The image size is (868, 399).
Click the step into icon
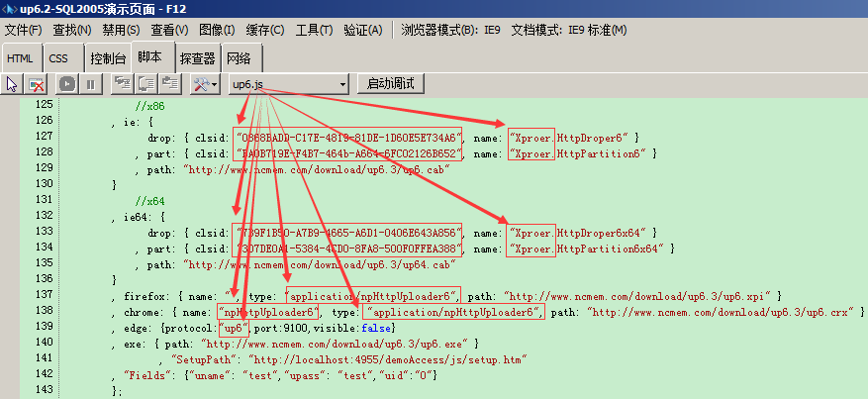pos(122,84)
